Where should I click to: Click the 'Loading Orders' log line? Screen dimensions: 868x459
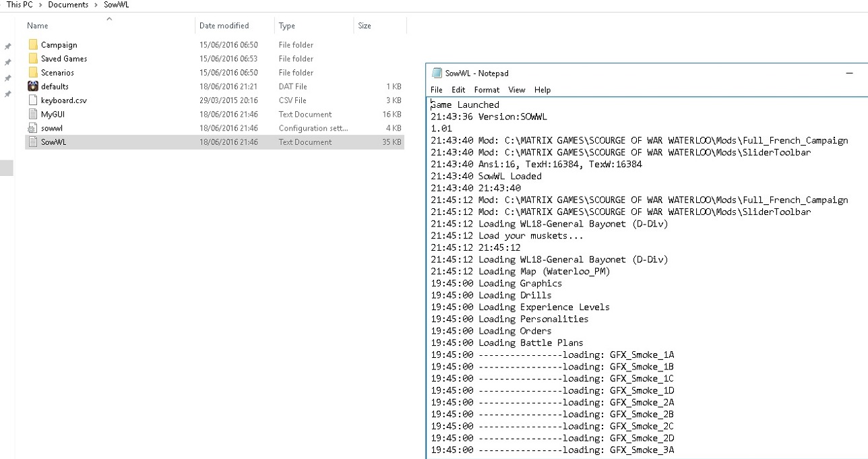coord(491,331)
